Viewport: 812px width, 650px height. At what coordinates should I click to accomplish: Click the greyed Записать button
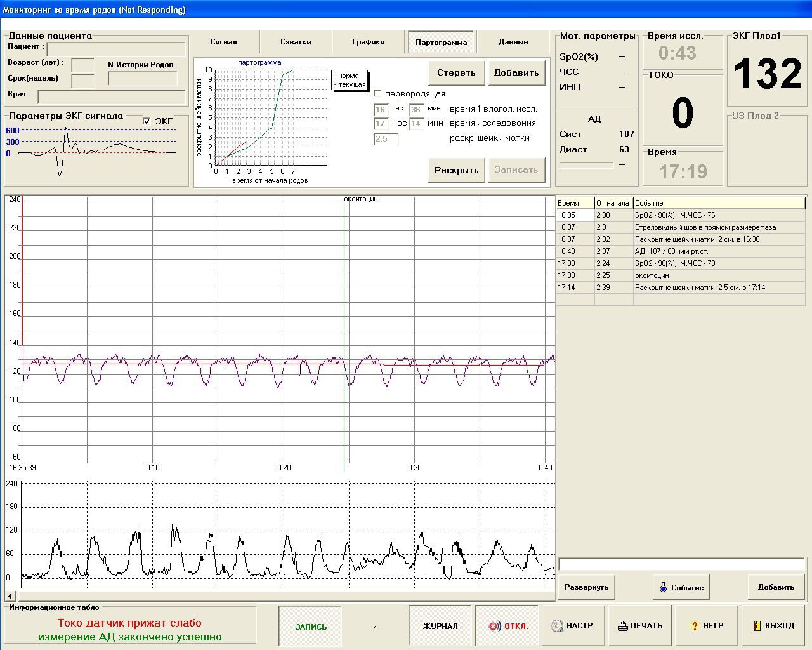[x=516, y=170]
